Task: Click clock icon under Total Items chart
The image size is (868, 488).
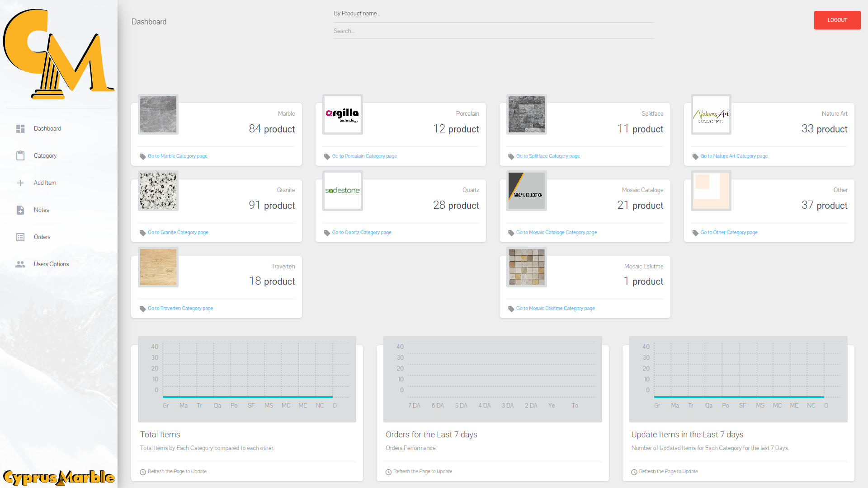Action: (x=143, y=472)
